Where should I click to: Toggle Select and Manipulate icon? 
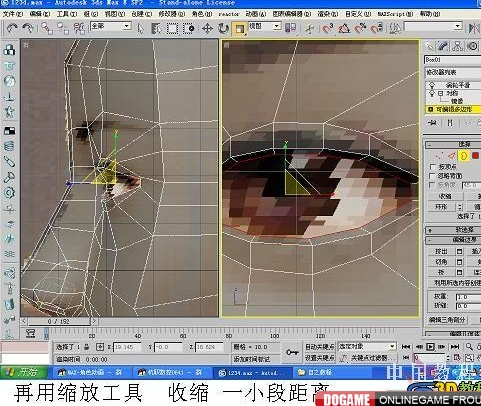tap(309, 29)
